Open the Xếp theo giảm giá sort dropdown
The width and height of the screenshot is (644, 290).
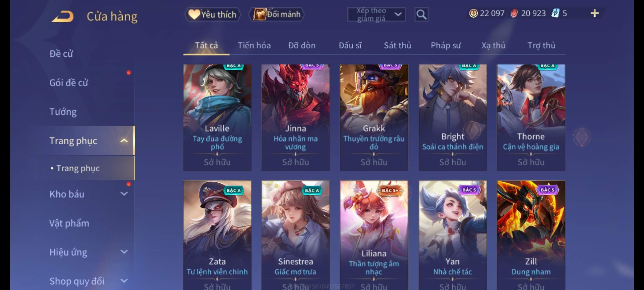[376, 15]
